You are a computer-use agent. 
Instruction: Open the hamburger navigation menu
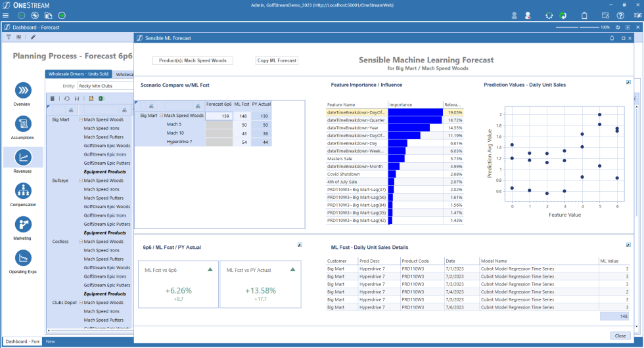point(6,15)
